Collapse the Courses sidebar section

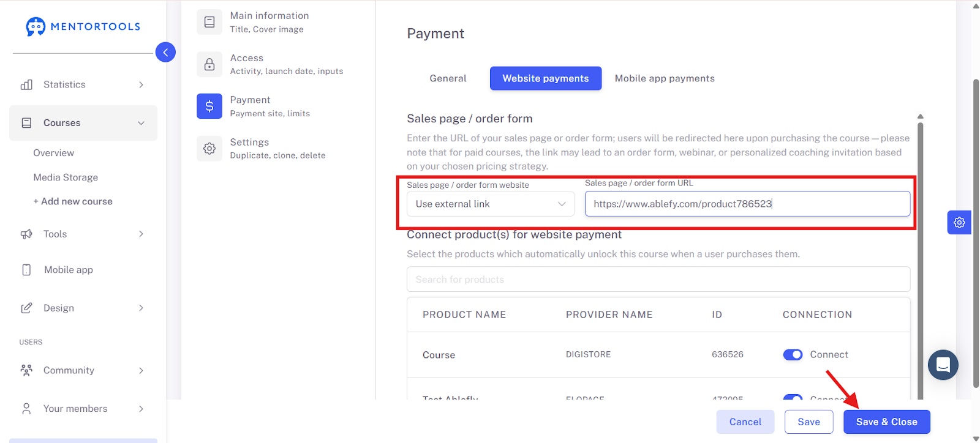(x=83, y=123)
